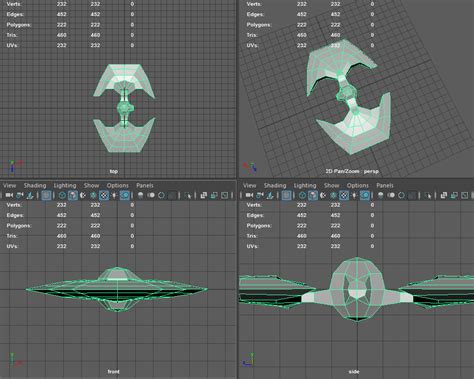Click the Select Camera icon in side panel
474x379 pixels.
(x=249, y=195)
